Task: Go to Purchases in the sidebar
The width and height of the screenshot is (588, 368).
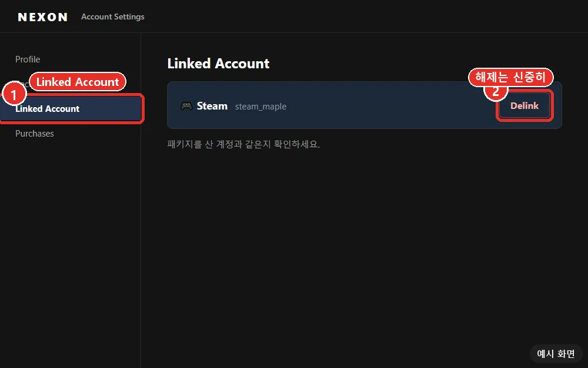Action: [x=35, y=134]
